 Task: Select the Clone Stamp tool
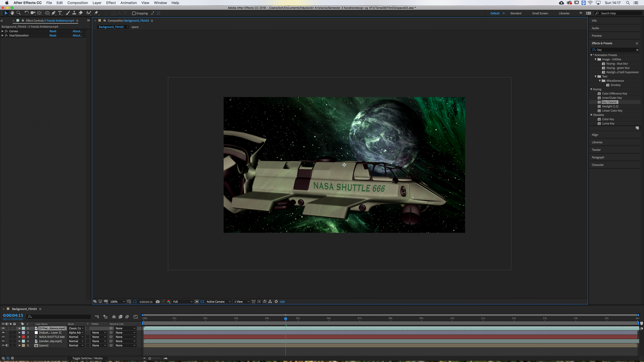tap(74, 13)
